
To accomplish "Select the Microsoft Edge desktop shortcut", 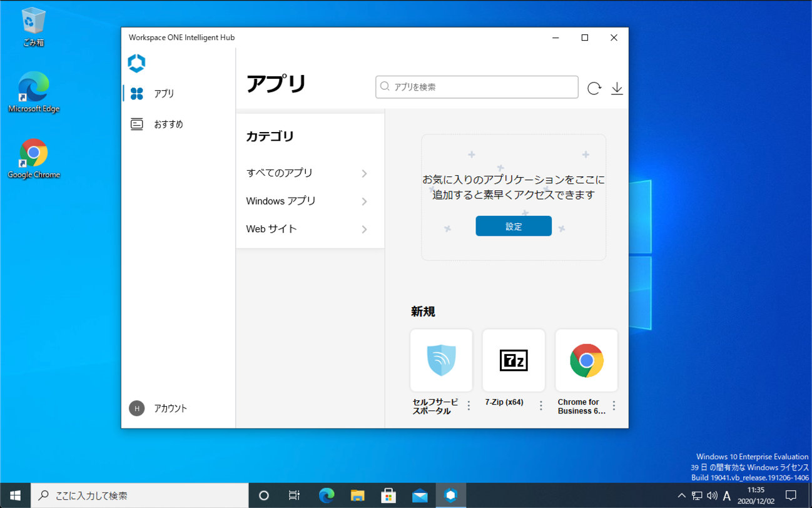I will pos(33,93).
